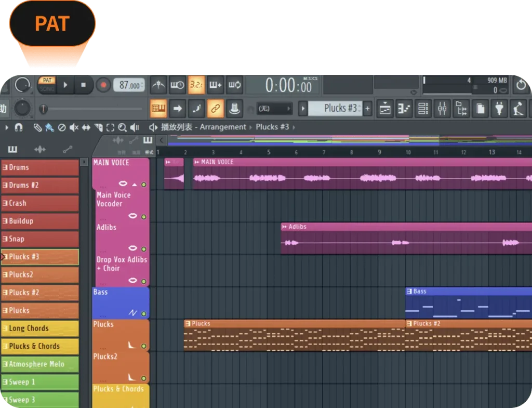Toggle the 3-2-1 recording countdown
The image size is (532, 408).
click(x=196, y=85)
